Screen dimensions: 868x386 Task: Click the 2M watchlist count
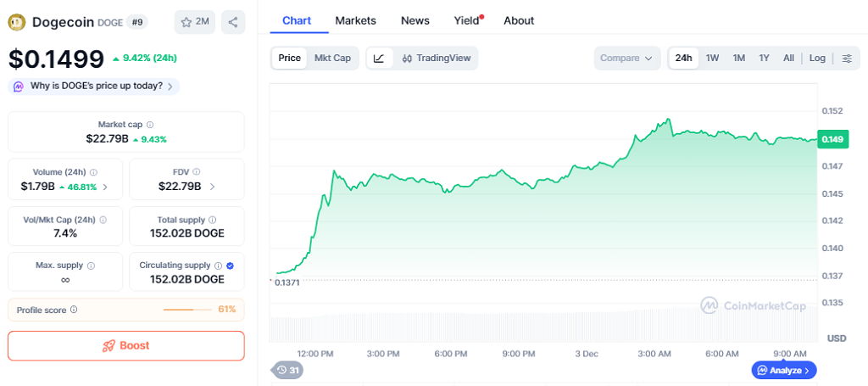202,22
